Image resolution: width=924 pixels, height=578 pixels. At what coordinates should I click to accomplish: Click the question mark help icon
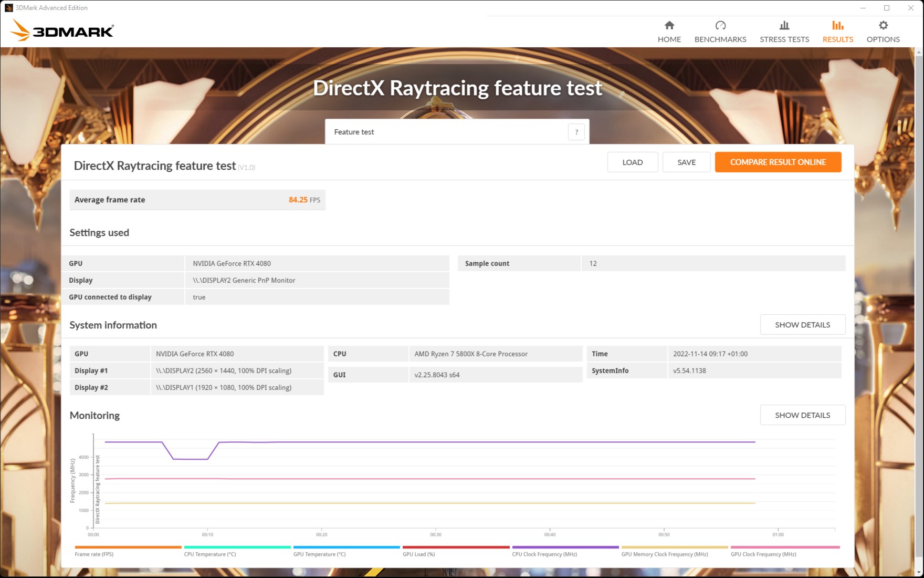pos(576,132)
